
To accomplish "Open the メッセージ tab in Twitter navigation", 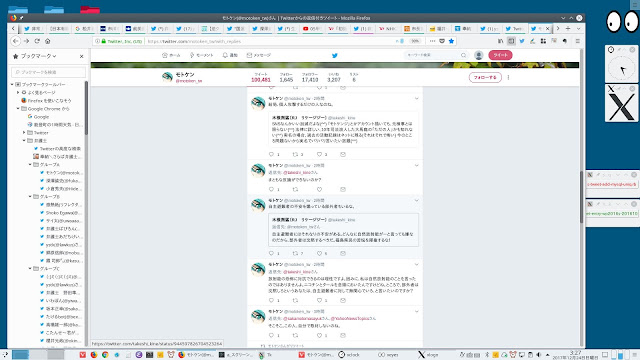I will 259,55.
